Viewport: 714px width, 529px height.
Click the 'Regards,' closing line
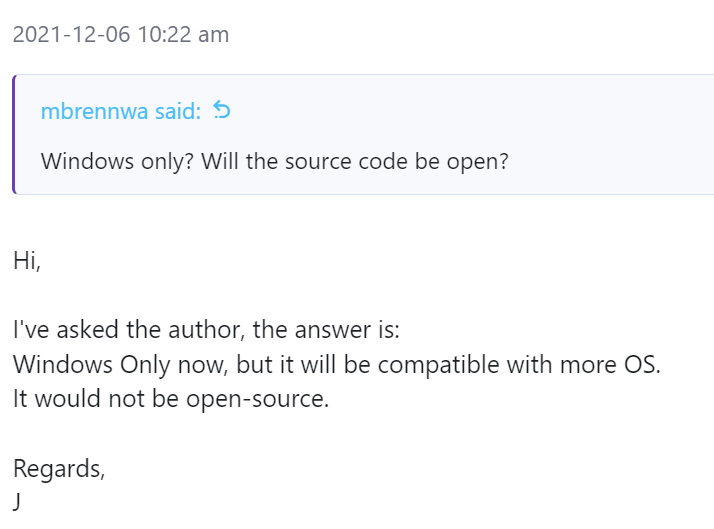pos(59,468)
